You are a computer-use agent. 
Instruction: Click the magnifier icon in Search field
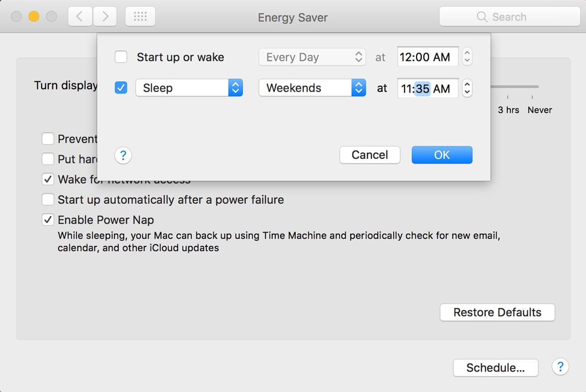(x=482, y=17)
